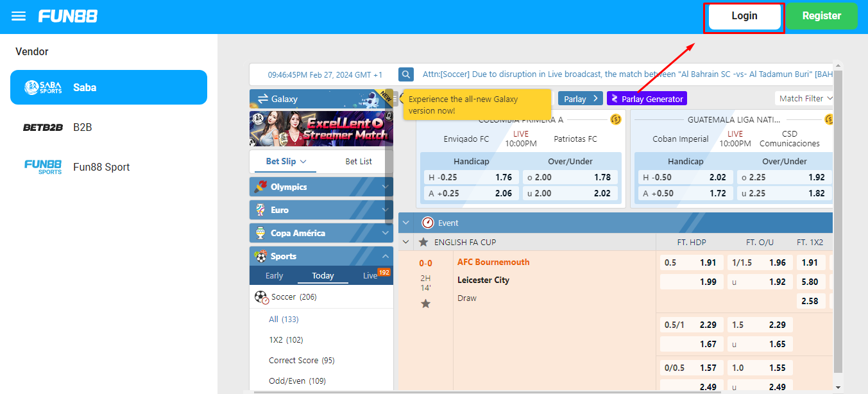The width and height of the screenshot is (868, 394).
Task: Switch to the Live tab
Action: click(370, 275)
